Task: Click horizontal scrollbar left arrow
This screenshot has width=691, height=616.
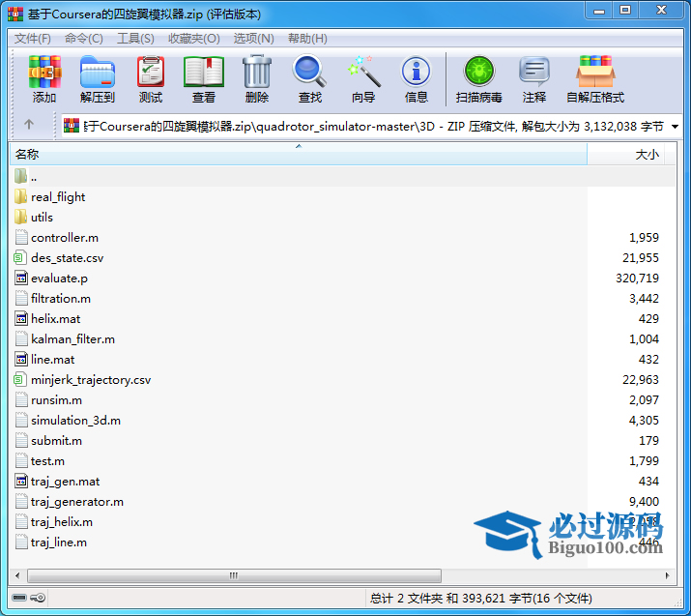Action: [17, 575]
